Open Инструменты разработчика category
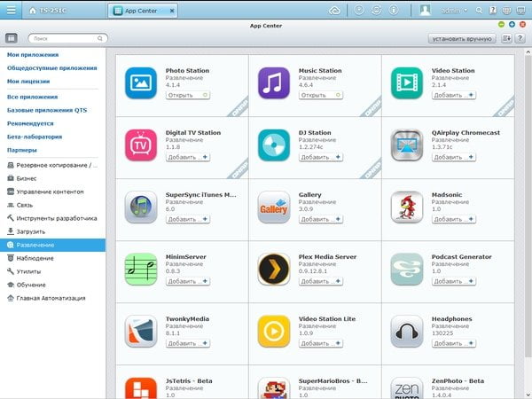Screen dimensions: 532x399 [x=52, y=218]
